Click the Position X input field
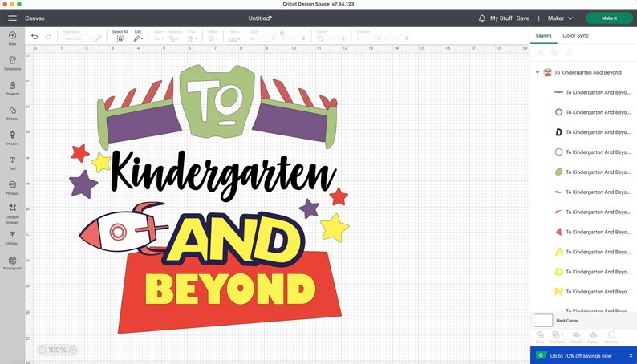637x364 pixels. pos(371,38)
